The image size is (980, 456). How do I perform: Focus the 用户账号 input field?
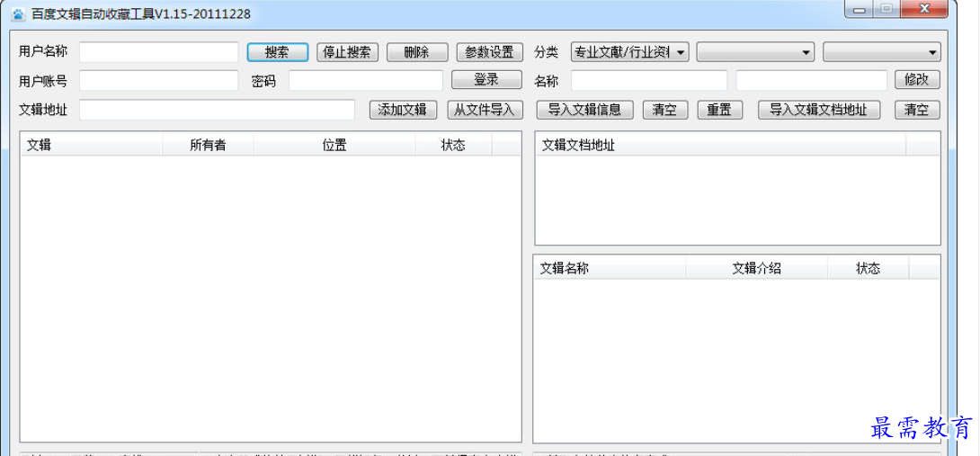tap(159, 81)
